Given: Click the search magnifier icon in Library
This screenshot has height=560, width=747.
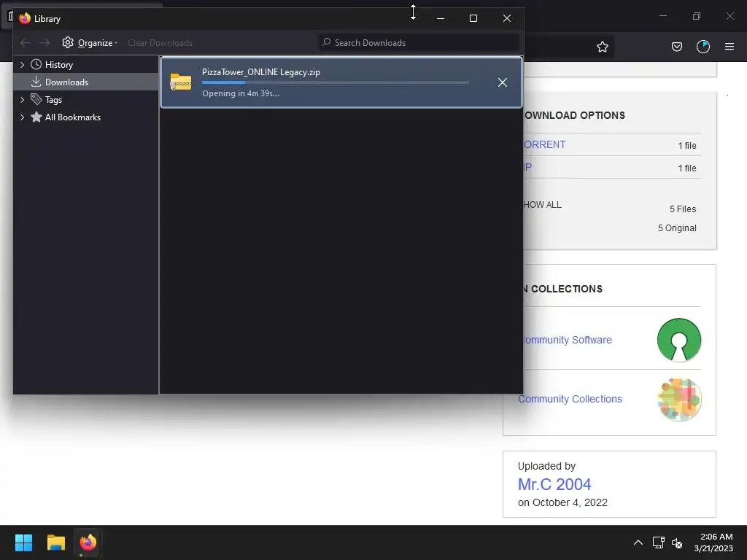Looking at the screenshot, I should pyautogui.click(x=326, y=42).
